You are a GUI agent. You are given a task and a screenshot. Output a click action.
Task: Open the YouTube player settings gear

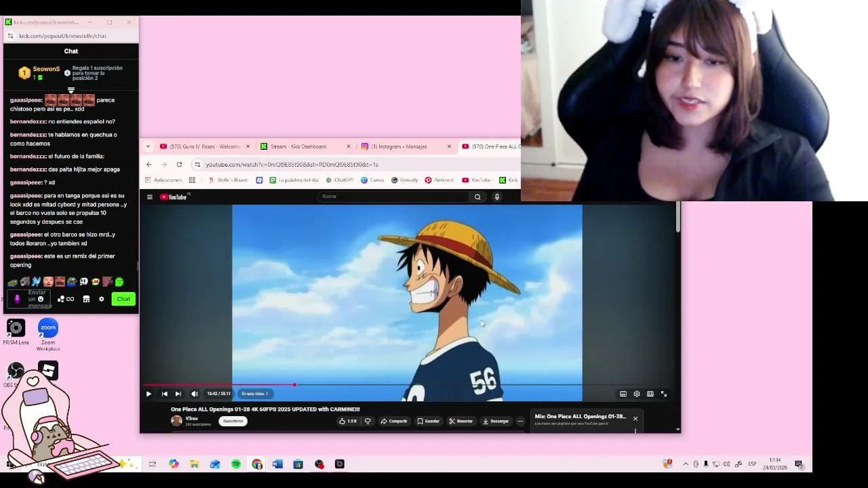pyautogui.click(x=637, y=394)
